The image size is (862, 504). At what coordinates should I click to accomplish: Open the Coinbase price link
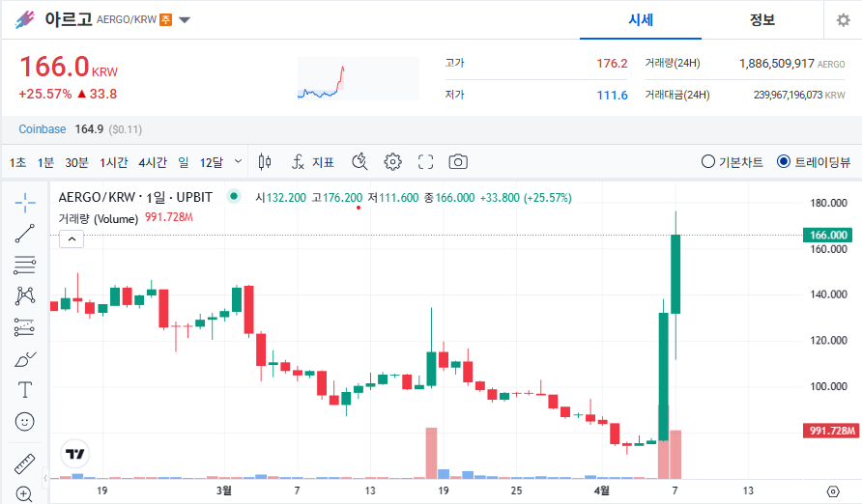pyautogui.click(x=43, y=129)
